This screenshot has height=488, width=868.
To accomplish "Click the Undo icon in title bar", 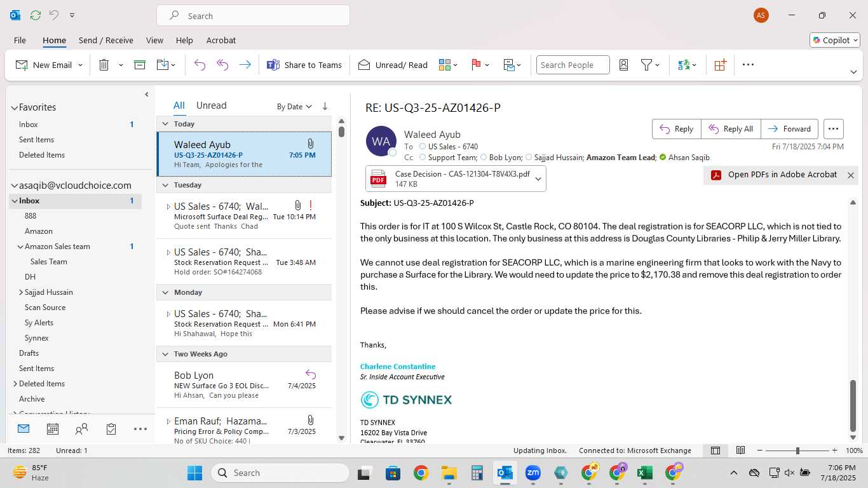I will coord(54,15).
